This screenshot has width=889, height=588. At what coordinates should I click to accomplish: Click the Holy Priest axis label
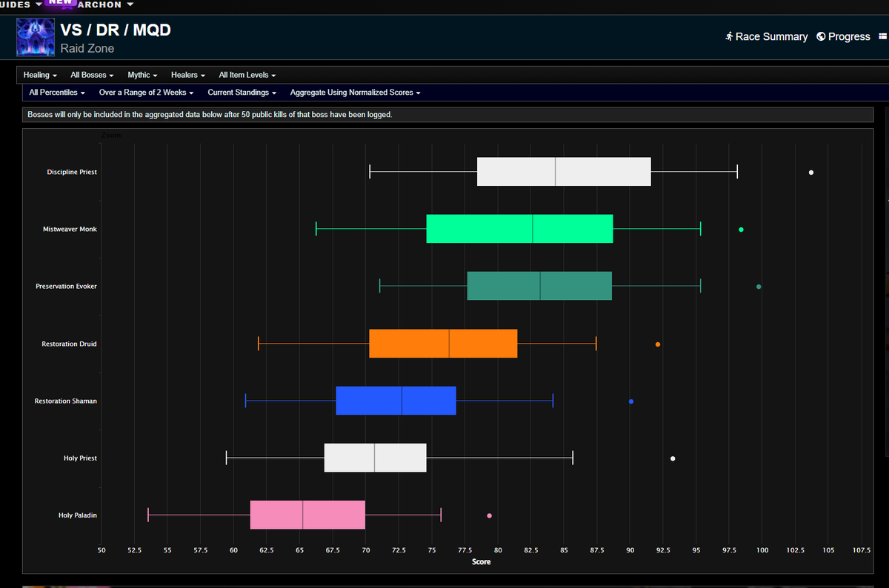80,458
